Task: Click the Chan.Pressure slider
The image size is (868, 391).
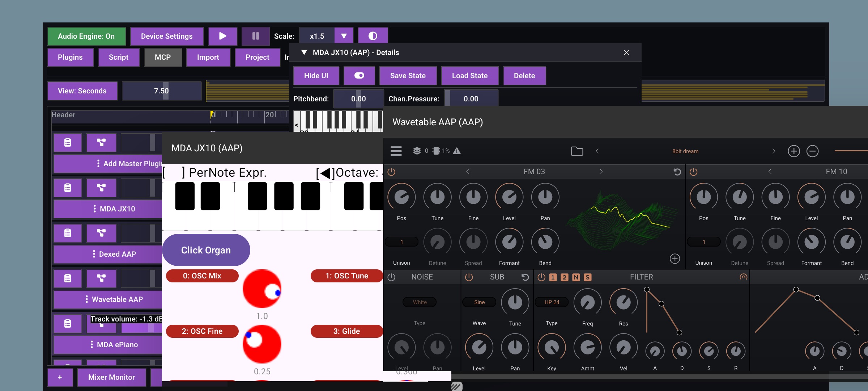Action: point(471,99)
